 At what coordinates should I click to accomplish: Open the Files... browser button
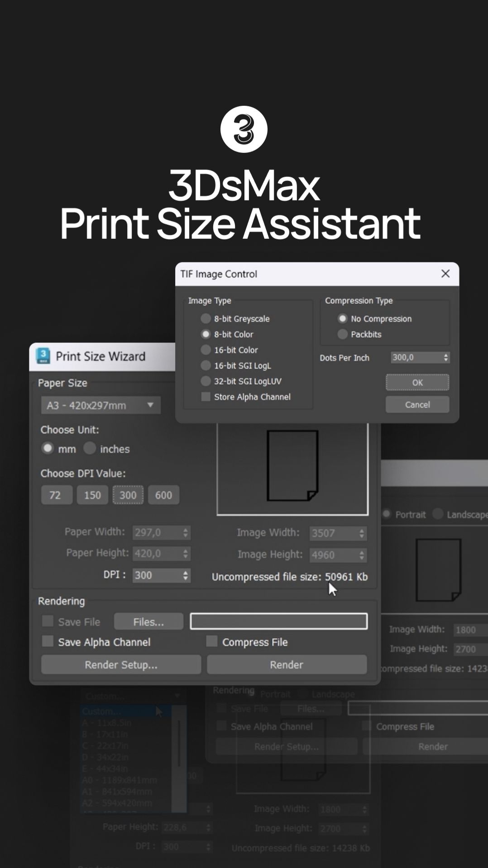click(x=148, y=622)
